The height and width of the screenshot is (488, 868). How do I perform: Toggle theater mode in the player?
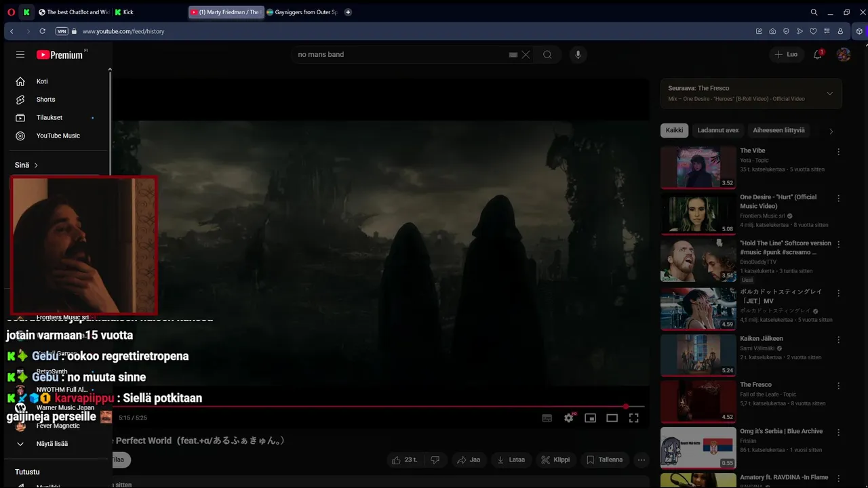[x=612, y=418]
